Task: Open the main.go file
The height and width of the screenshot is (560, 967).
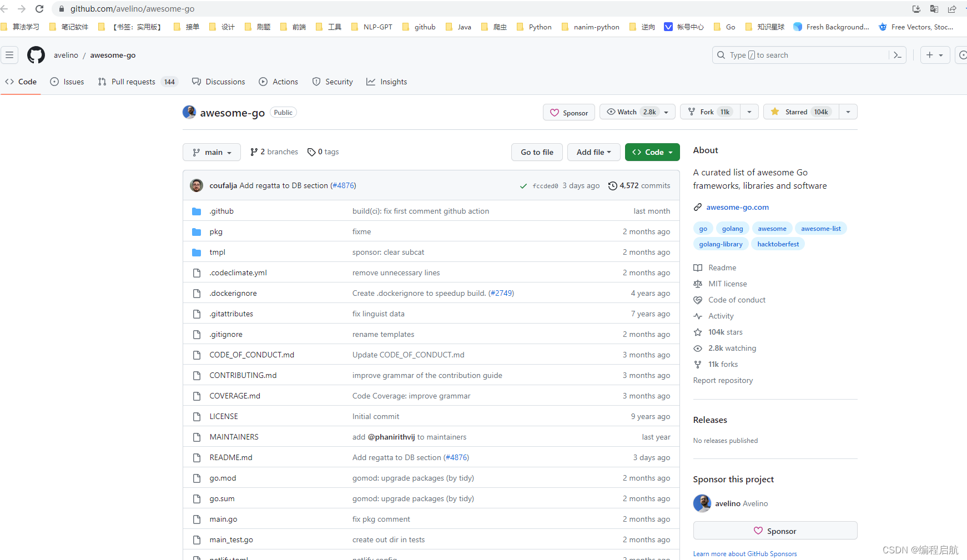Action: tap(223, 519)
